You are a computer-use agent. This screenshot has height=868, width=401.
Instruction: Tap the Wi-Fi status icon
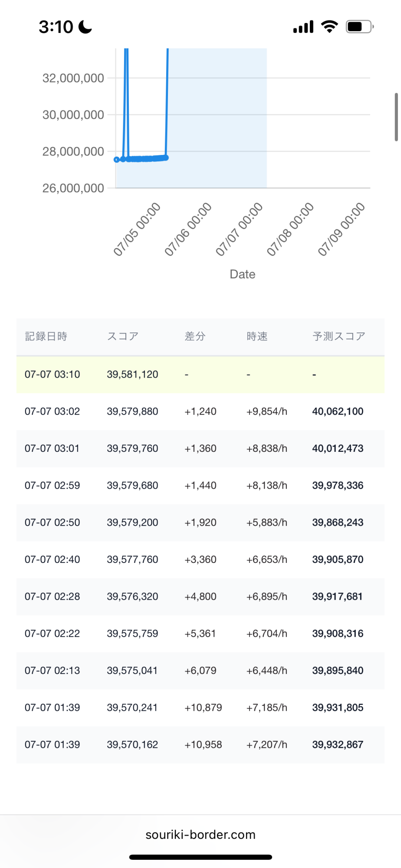pos(329,27)
